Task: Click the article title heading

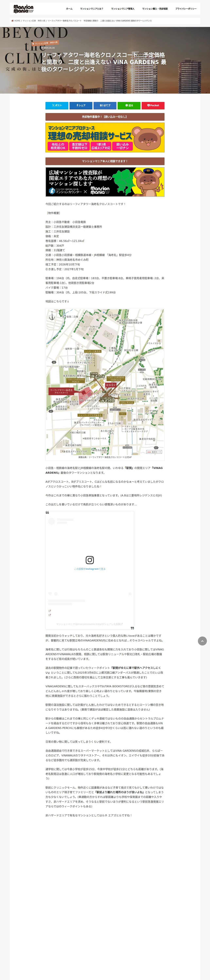Action: pos(104,62)
